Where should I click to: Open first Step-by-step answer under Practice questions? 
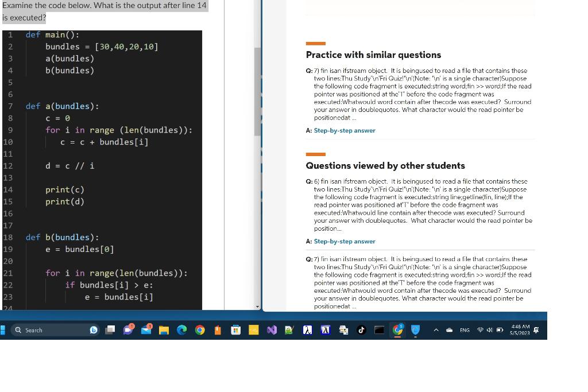(x=345, y=130)
